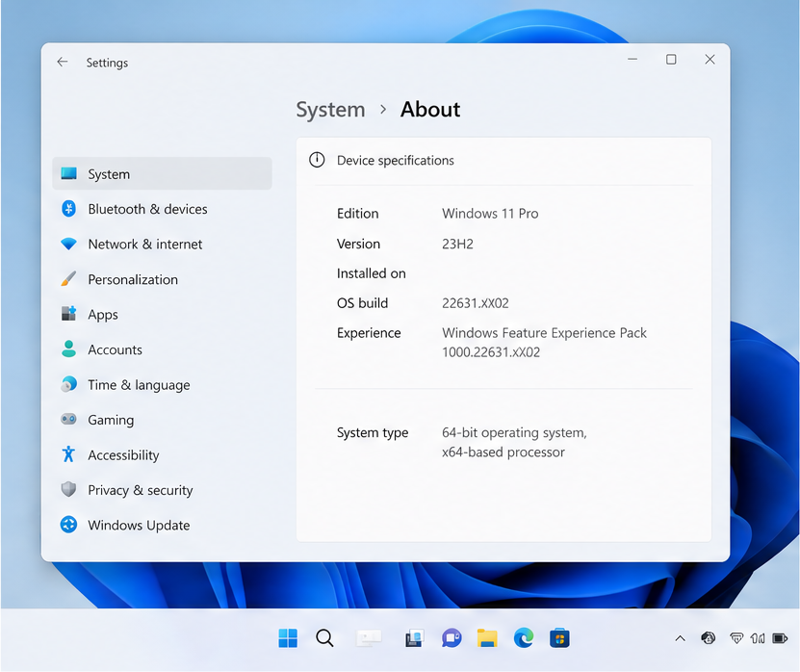The image size is (800, 672).
Task: Launch Microsoft Edge from taskbar
Action: click(524, 637)
